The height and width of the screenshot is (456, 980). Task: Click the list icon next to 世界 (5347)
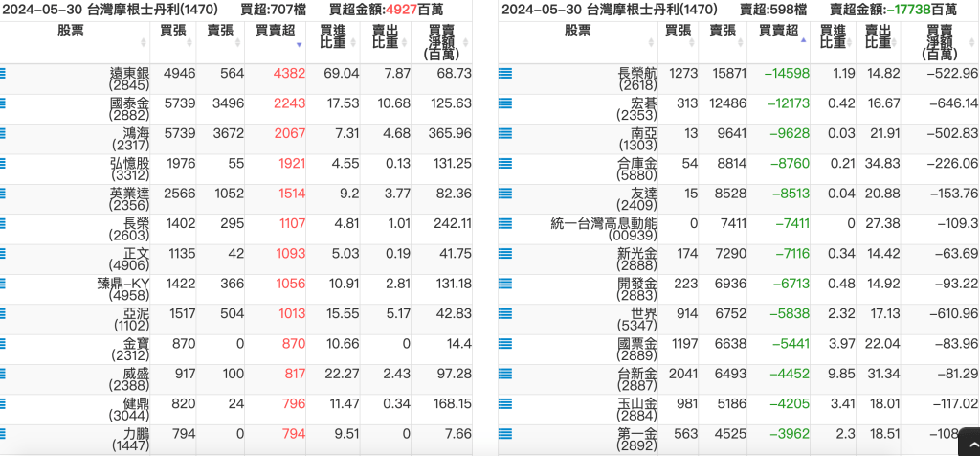(x=505, y=314)
